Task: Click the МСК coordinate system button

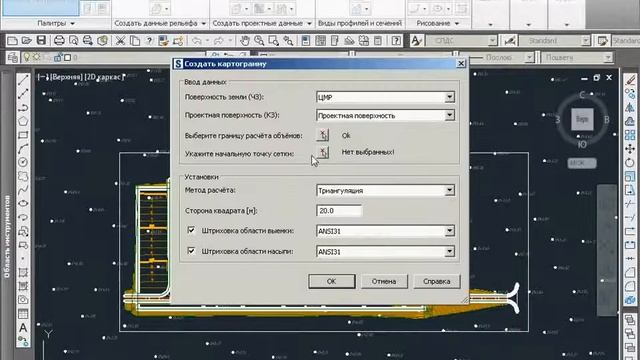Action: coord(582,163)
